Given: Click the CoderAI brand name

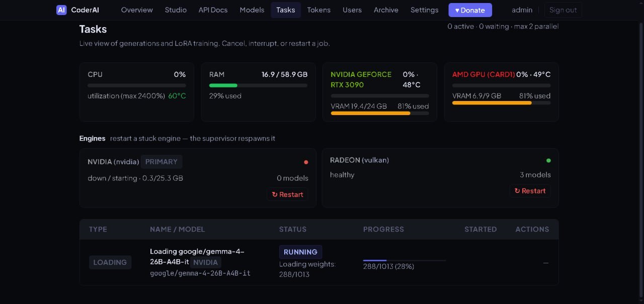Looking at the screenshot, I should tap(85, 10).
